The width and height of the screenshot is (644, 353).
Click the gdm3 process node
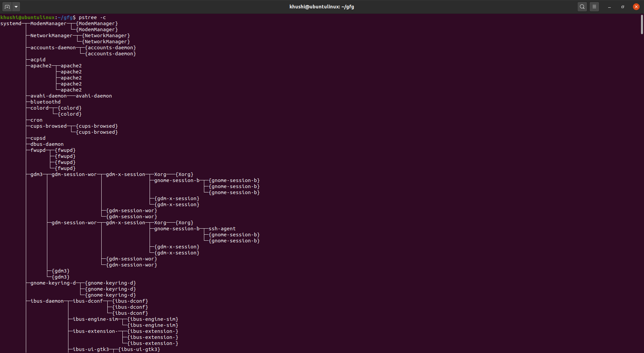(x=37, y=174)
